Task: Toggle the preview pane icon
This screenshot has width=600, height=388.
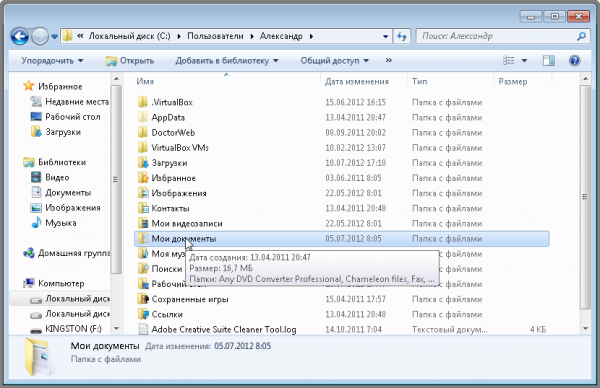Action: pyautogui.click(x=548, y=60)
